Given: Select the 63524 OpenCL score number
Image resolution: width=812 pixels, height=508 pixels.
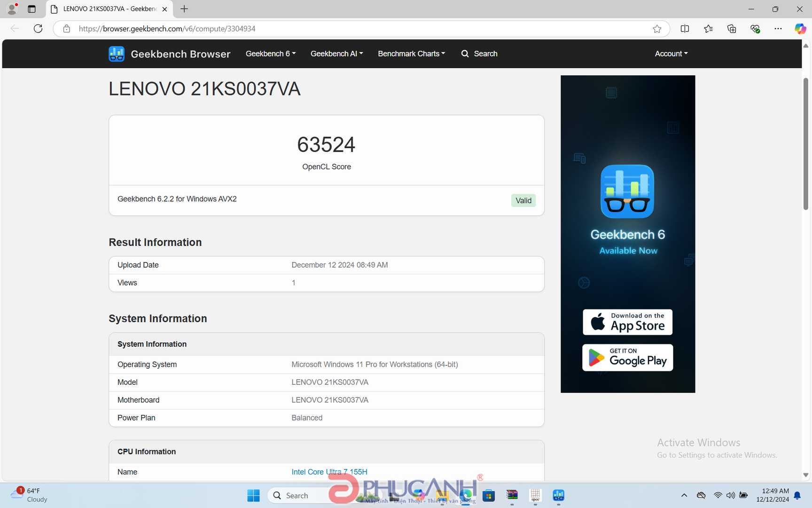Looking at the screenshot, I should (x=326, y=144).
